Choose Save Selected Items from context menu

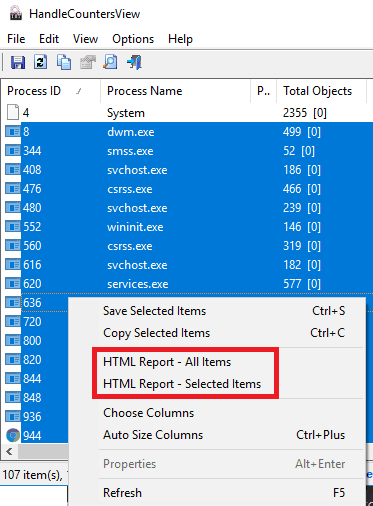217,311
